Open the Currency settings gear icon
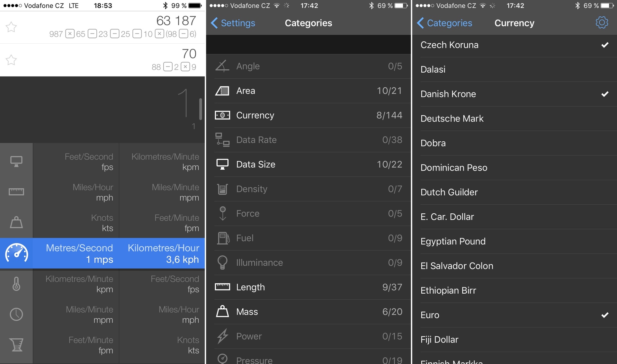617x364 pixels. [602, 23]
